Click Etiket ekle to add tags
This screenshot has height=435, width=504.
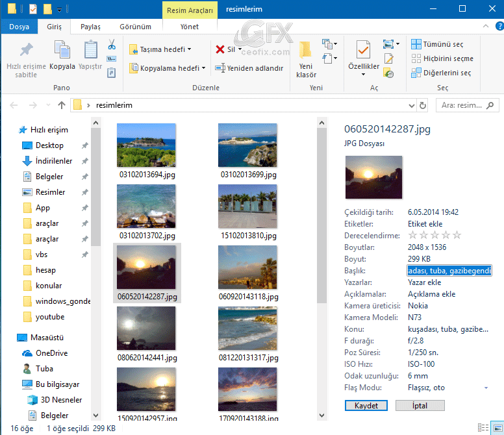pos(425,224)
